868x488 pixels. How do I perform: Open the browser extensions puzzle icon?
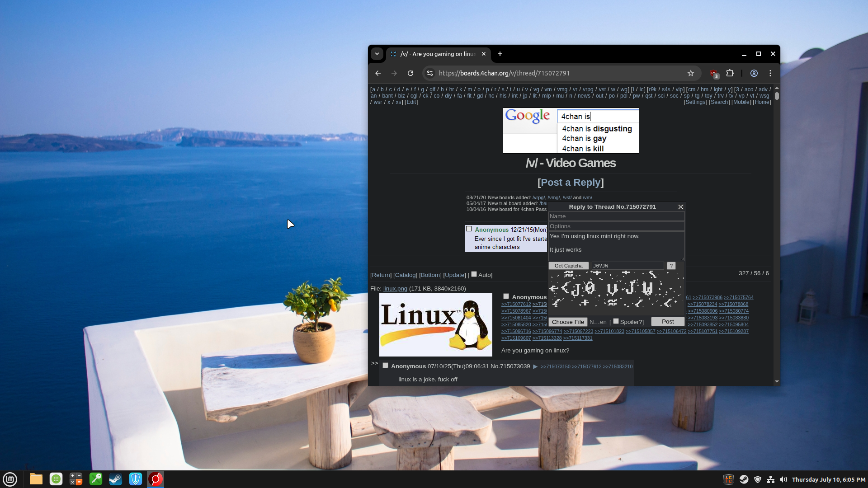[730, 73]
